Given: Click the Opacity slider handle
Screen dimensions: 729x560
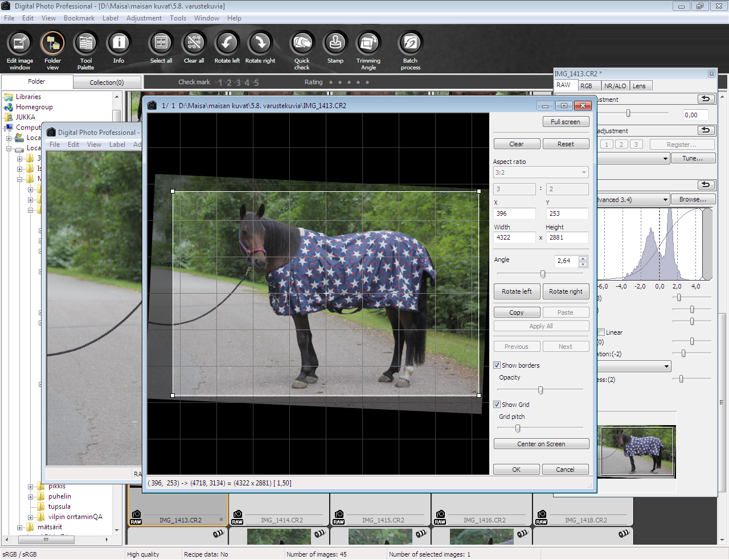Looking at the screenshot, I should coord(540,390).
